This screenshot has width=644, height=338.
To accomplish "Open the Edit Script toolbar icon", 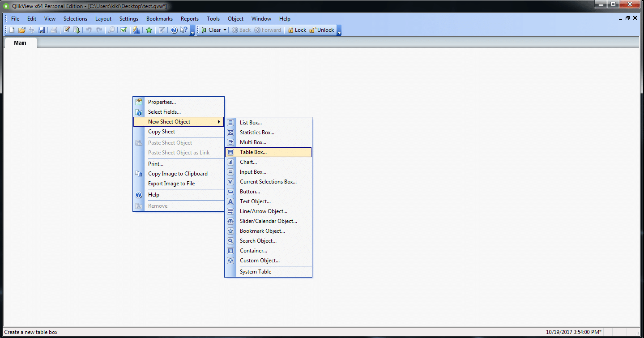I will point(67,30).
